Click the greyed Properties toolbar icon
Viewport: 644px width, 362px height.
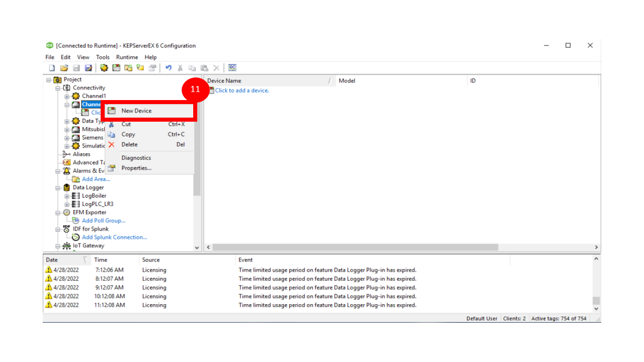pos(152,68)
